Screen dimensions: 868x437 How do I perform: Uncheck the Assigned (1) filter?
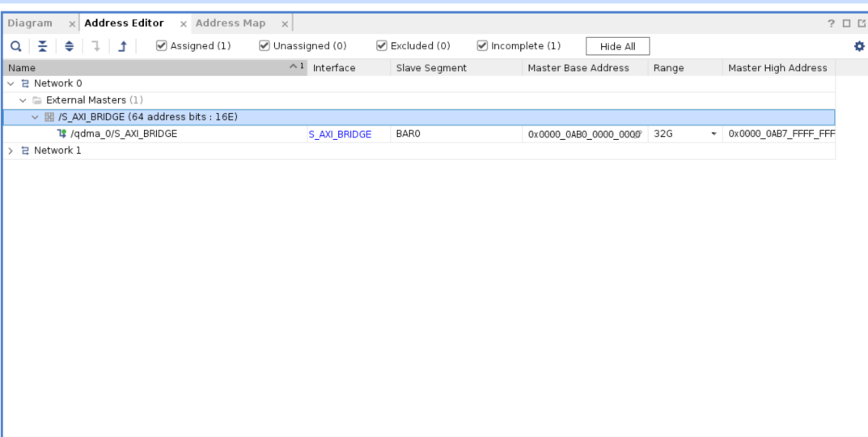point(162,46)
